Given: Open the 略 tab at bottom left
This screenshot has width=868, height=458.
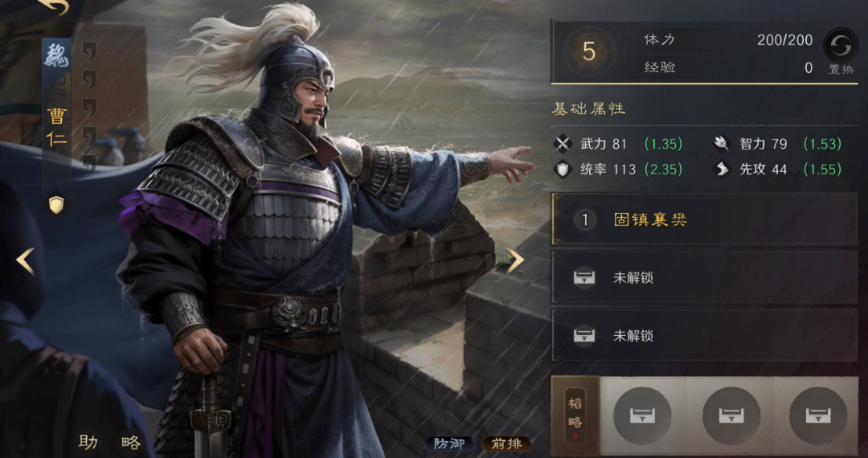Looking at the screenshot, I should (x=131, y=442).
